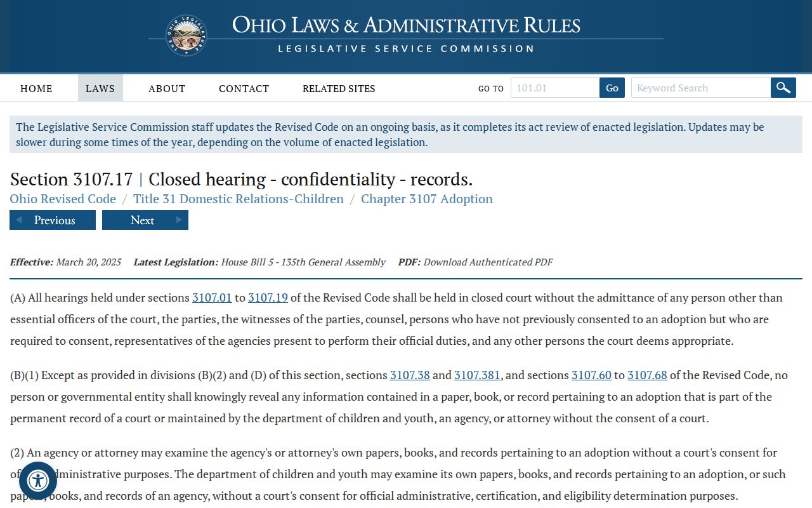Viewport: 812px width, 508px height.
Task: Open the RELATED SITES menu item
Action: (339, 88)
